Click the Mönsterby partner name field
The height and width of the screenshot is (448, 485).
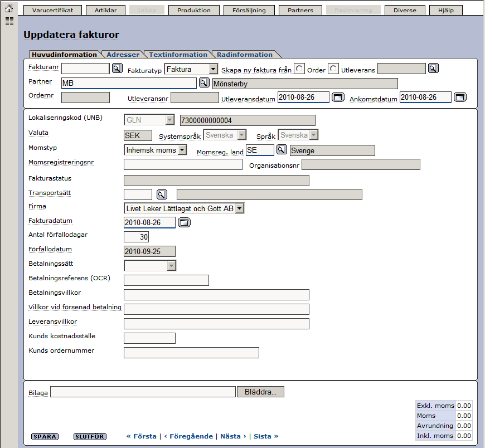click(305, 84)
